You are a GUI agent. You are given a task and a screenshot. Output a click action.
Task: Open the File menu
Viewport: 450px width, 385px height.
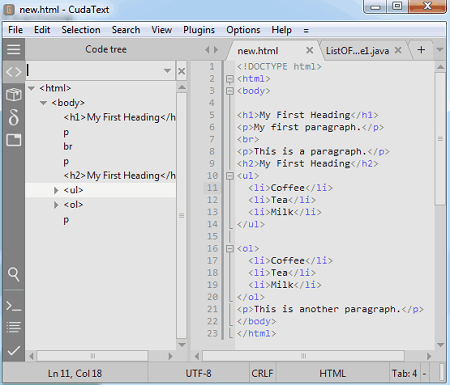coord(15,30)
